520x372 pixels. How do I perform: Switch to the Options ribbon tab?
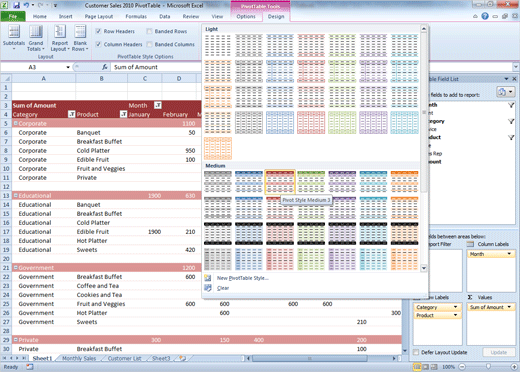pyautogui.click(x=246, y=16)
